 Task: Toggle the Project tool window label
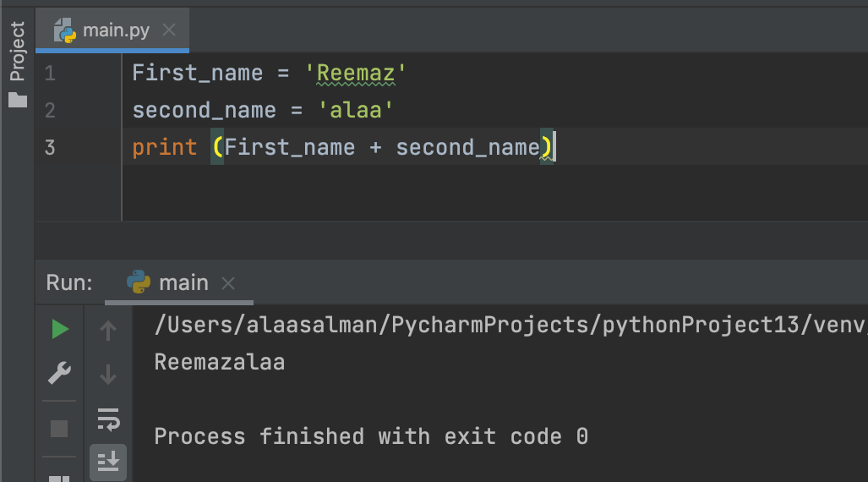[x=17, y=51]
